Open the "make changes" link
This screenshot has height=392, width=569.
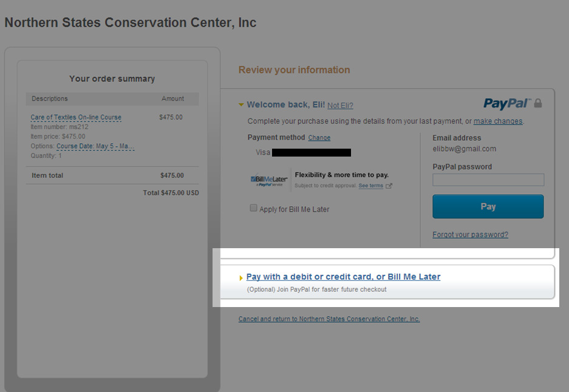pyautogui.click(x=497, y=121)
